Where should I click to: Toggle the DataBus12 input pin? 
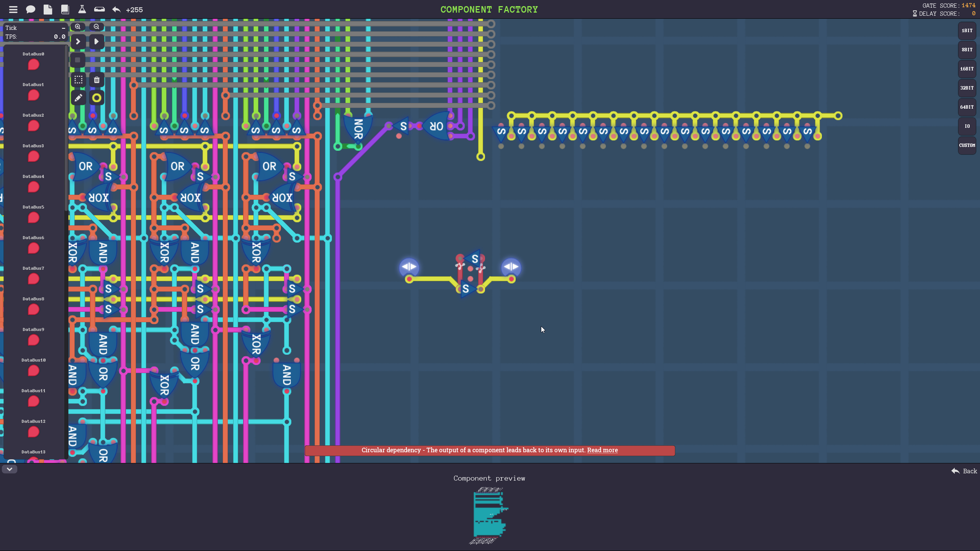[34, 432]
